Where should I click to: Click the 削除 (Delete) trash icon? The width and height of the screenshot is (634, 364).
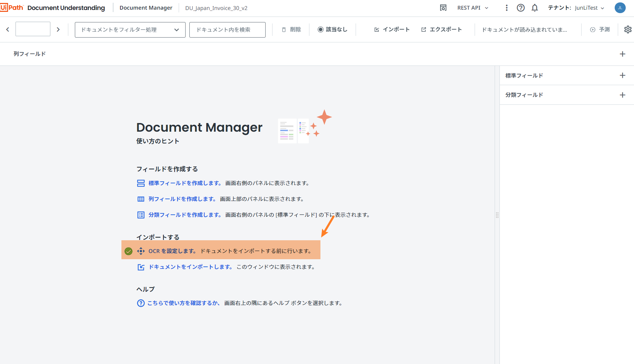click(x=284, y=29)
